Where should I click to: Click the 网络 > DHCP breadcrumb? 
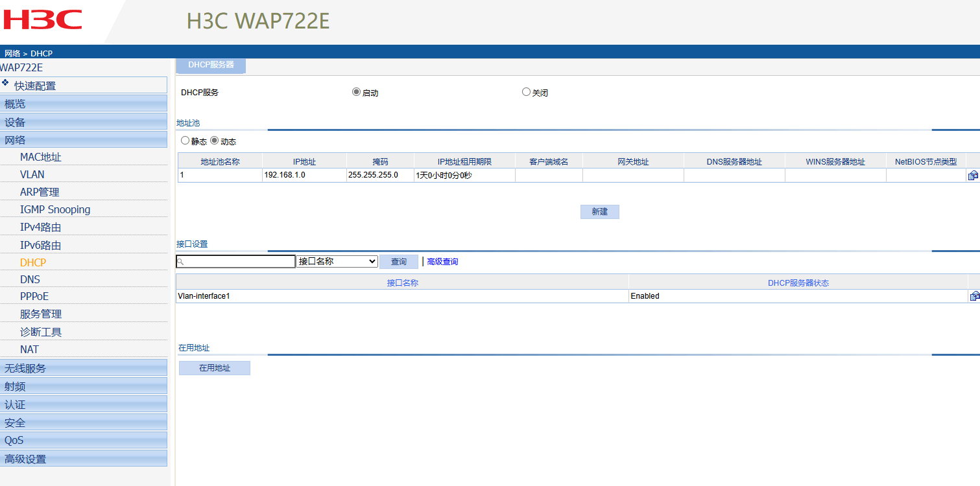(x=29, y=53)
